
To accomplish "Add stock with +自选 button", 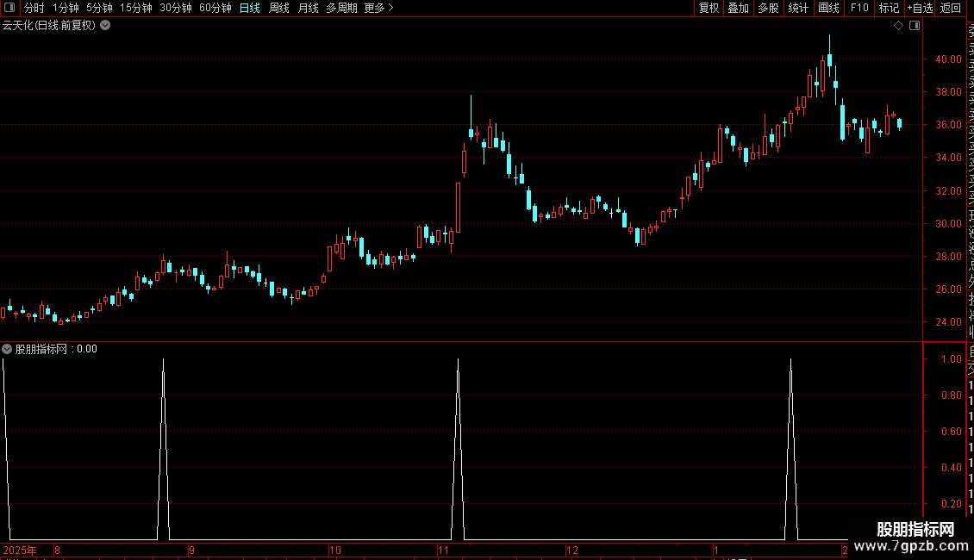I will (920, 8).
